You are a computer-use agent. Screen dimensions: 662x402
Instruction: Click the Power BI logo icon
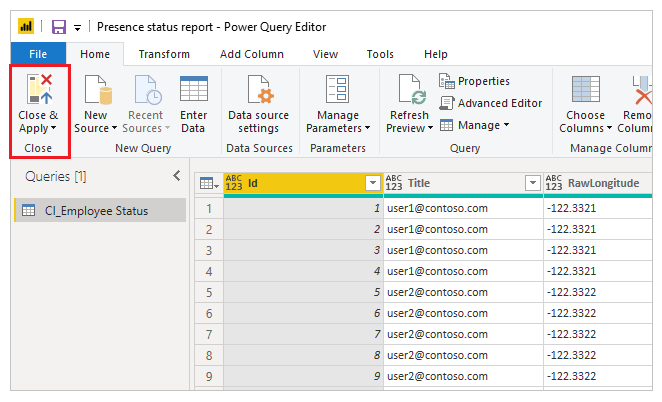point(26,27)
